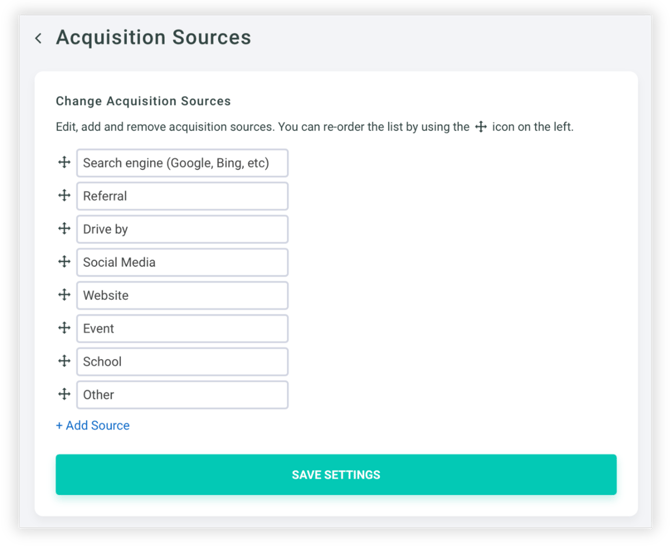Click the move icon for School
The height and width of the screenshot is (547, 670).
(64, 360)
